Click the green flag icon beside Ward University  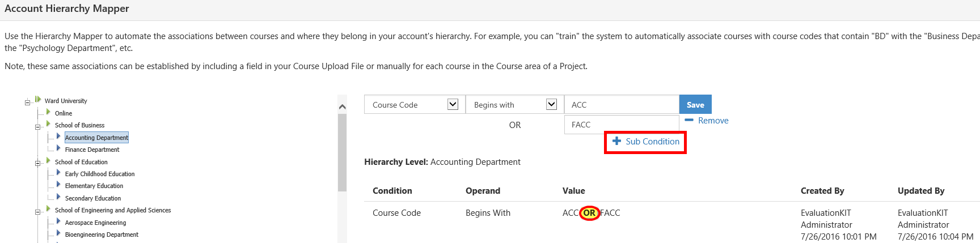pos(38,99)
